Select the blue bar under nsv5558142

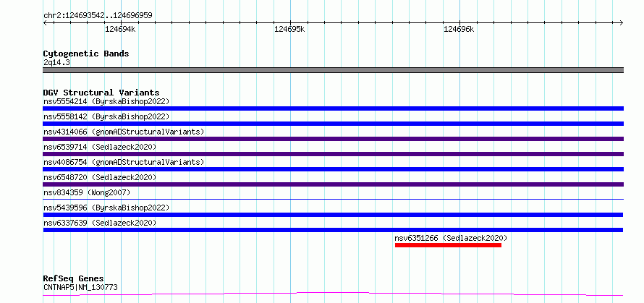pyautogui.click(x=333, y=124)
